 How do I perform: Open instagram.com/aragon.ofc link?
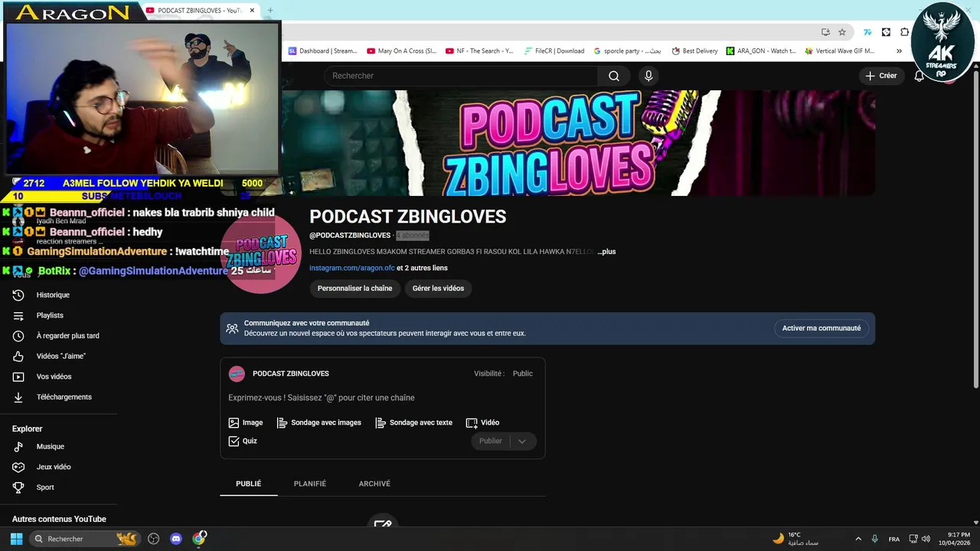352,268
